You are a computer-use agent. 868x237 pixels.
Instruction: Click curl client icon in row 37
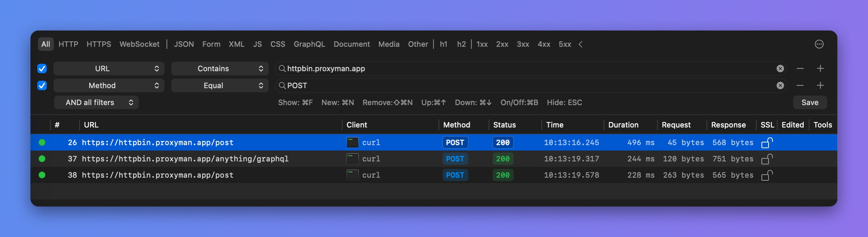click(352, 159)
